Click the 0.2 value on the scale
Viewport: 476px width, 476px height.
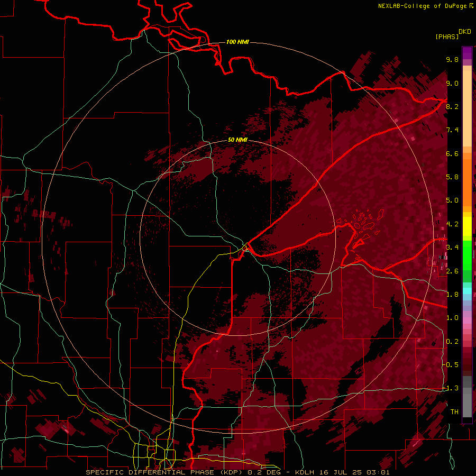pyautogui.click(x=452, y=342)
